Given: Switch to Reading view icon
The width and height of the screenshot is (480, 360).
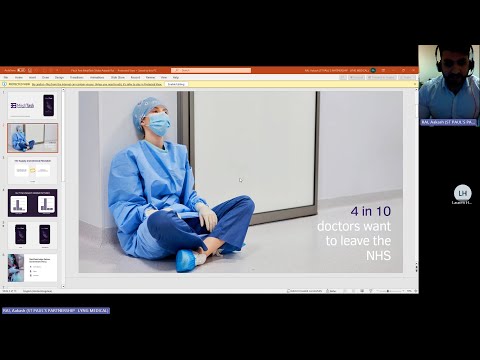Looking at the screenshot, I should (362, 291).
